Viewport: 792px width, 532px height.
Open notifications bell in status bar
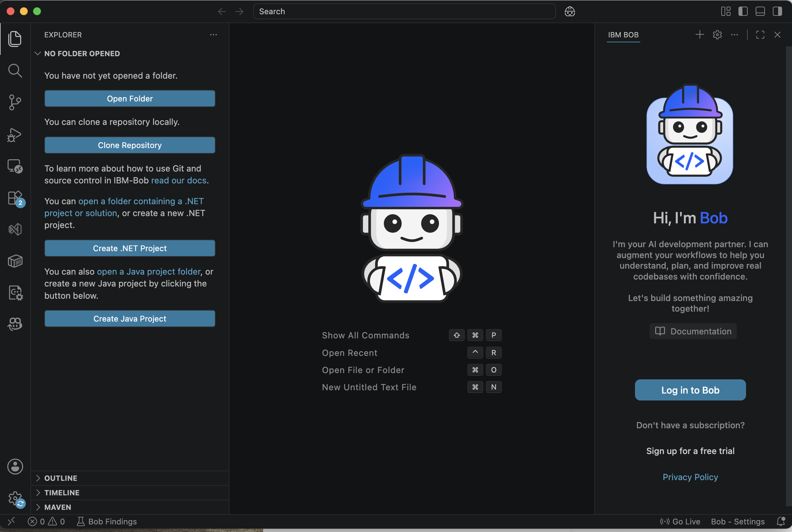pyautogui.click(x=781, y=521)
